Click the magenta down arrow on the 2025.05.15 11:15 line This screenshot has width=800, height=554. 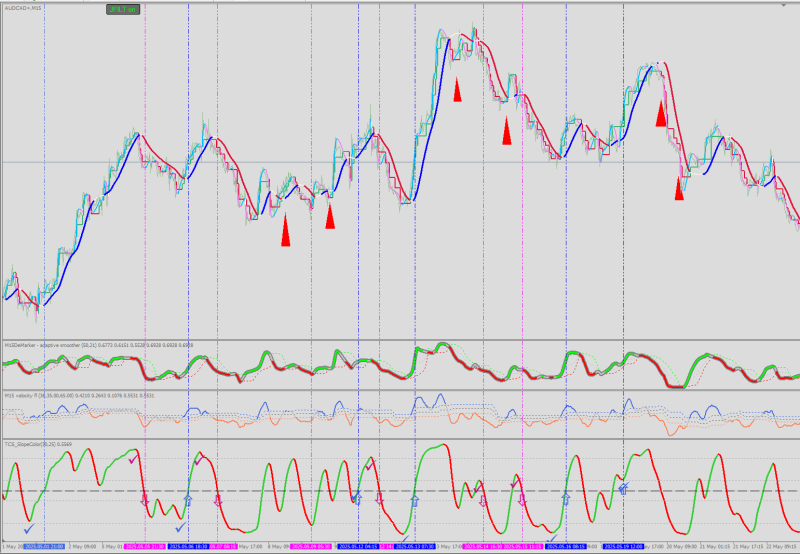click(522, 500)
